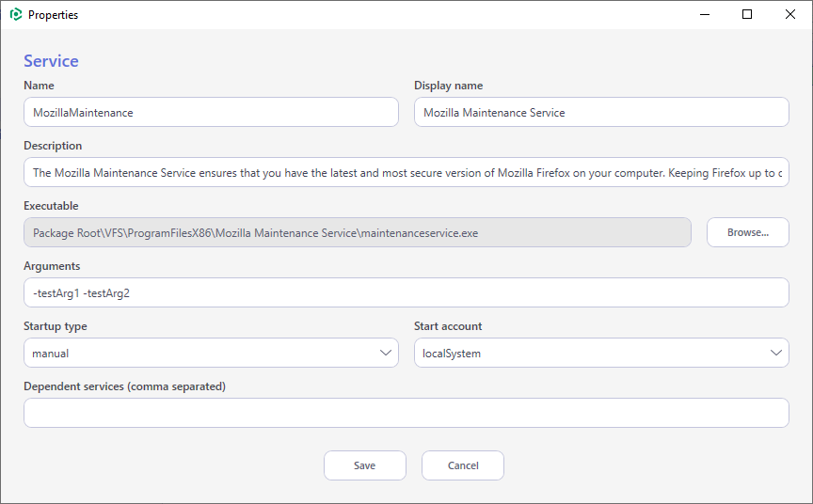Close the Properties window
813x504 pixels.
789,14
